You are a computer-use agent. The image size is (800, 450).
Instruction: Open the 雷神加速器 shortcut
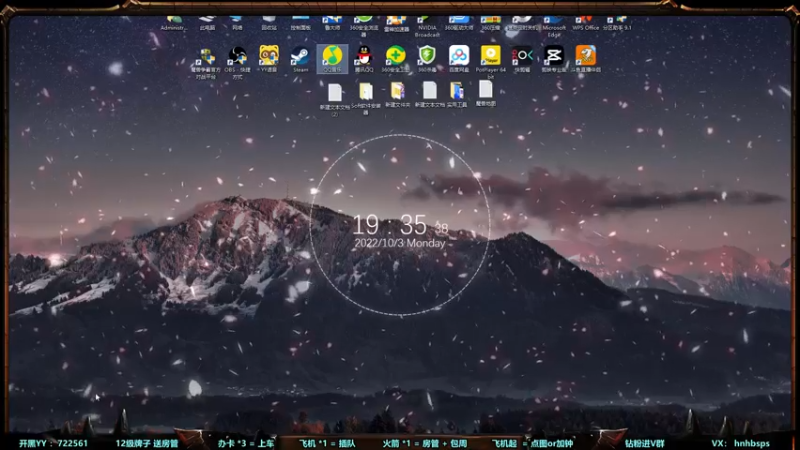coord(396,24)
